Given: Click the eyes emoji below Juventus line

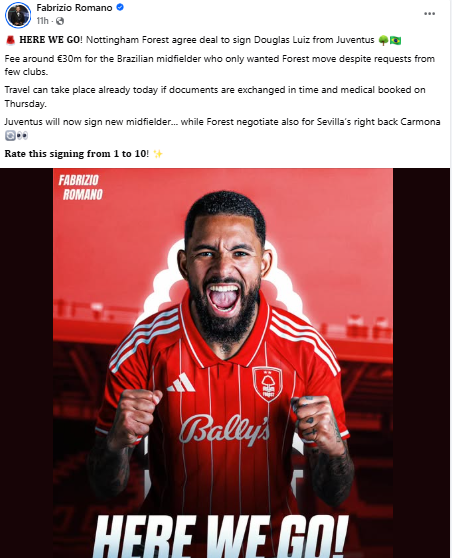Looking at the screenshot, I should [22, 136].
